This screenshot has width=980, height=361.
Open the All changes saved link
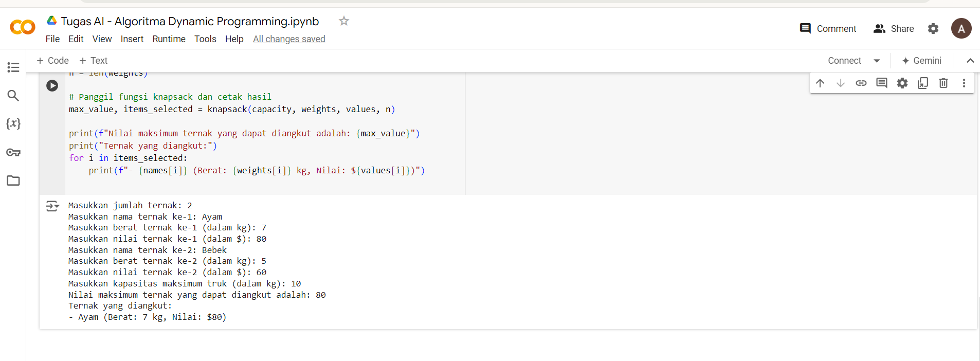click(x=289, y=39)
